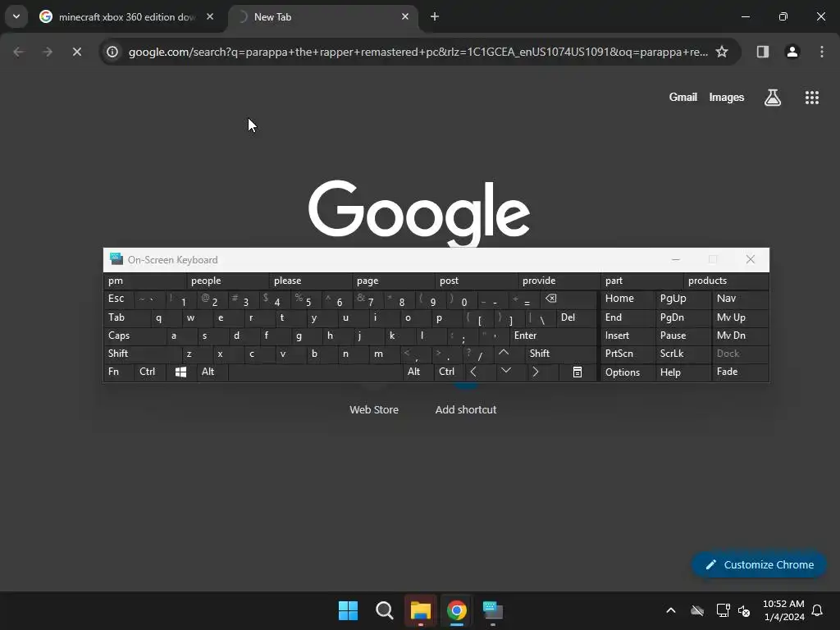Viewport: 840px width, 630px height.
Task: Open Search Labs flask icon
Action: [773, 97]
